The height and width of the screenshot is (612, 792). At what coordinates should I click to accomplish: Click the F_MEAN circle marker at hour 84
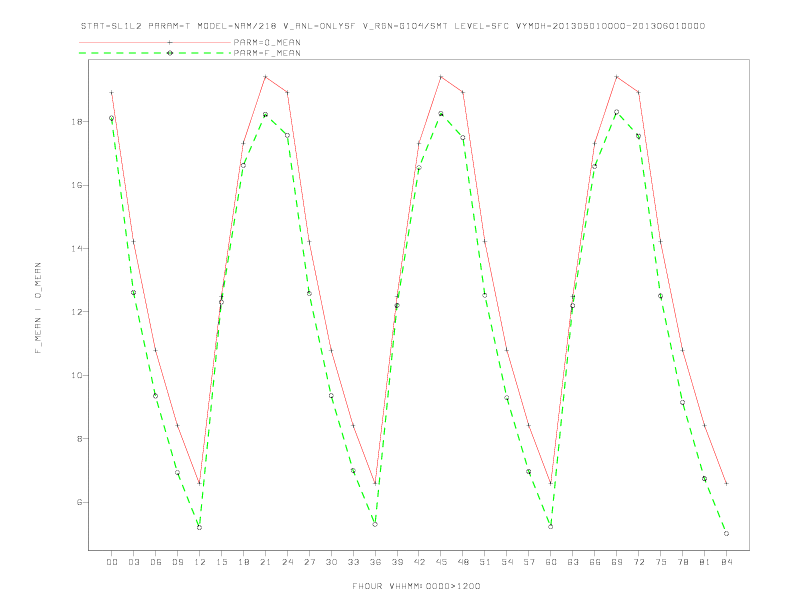pyautogui.click(x=726, y=534)
